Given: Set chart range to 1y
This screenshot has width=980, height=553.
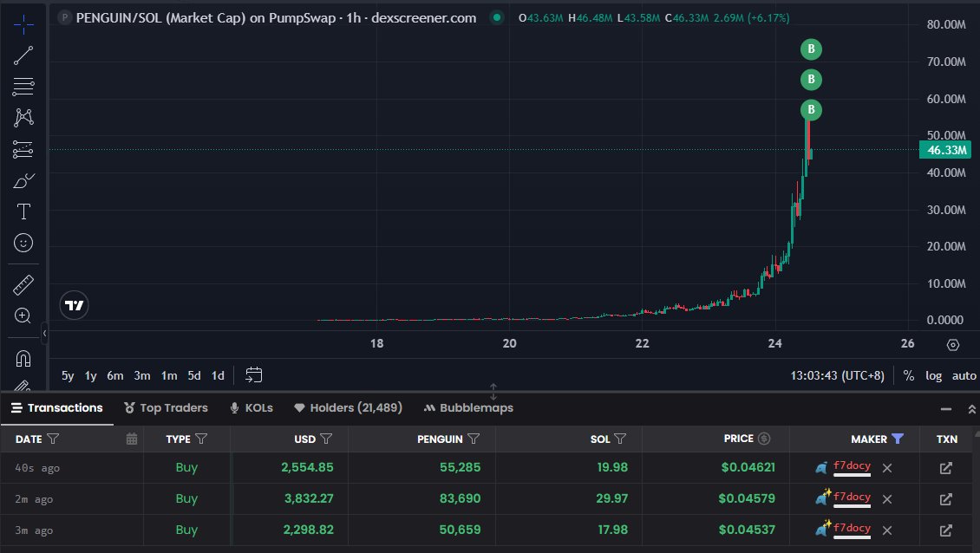Looking at the screenshot, I should 90,375.
